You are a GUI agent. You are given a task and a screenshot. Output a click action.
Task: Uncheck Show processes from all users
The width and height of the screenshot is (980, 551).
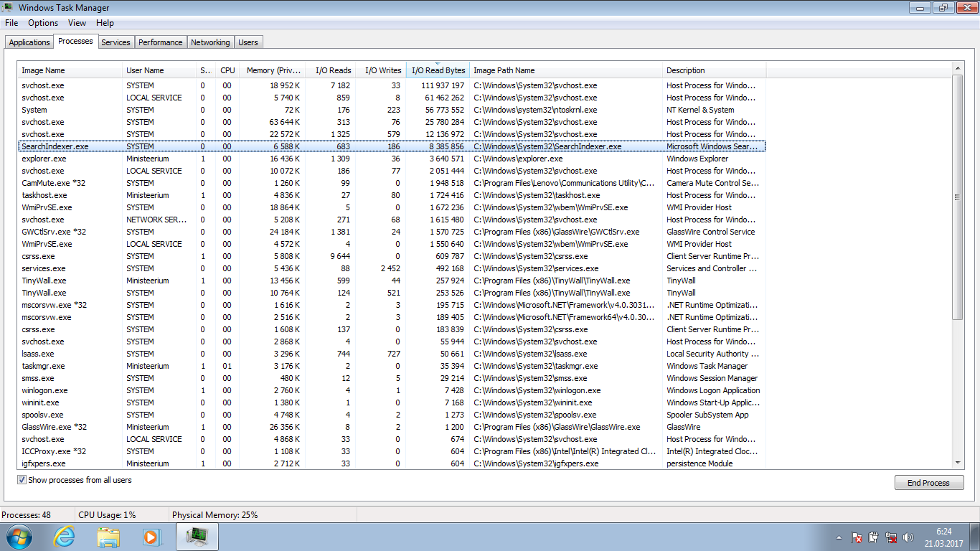(22, 480)
